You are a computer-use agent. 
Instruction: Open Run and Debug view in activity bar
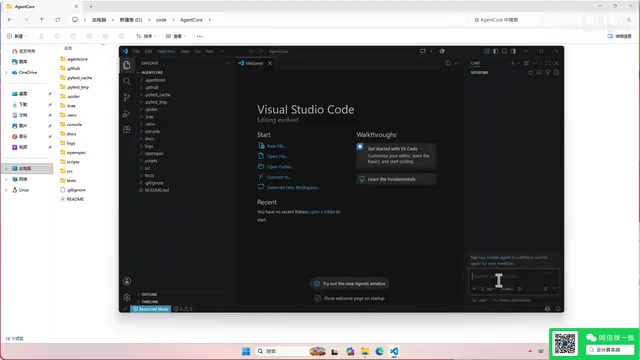127,113
